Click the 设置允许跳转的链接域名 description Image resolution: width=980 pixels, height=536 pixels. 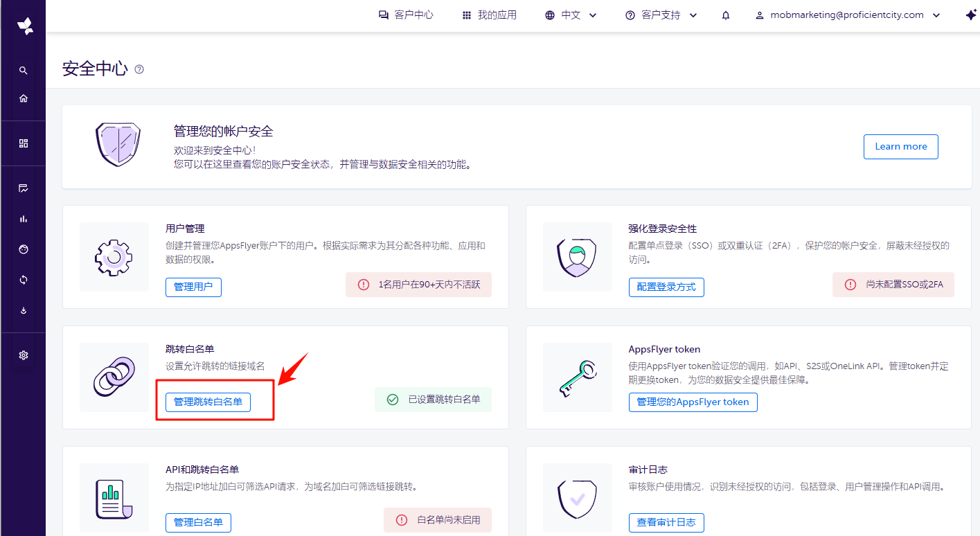[215, 366]
